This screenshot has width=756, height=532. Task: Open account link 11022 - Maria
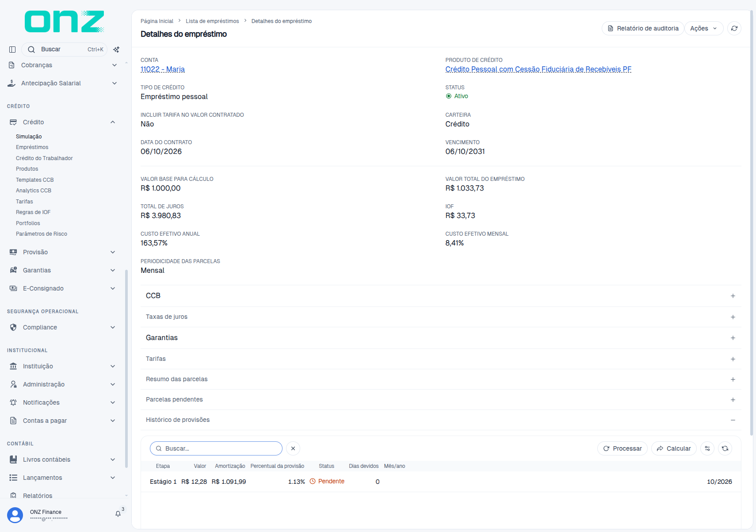pos(163,69)
